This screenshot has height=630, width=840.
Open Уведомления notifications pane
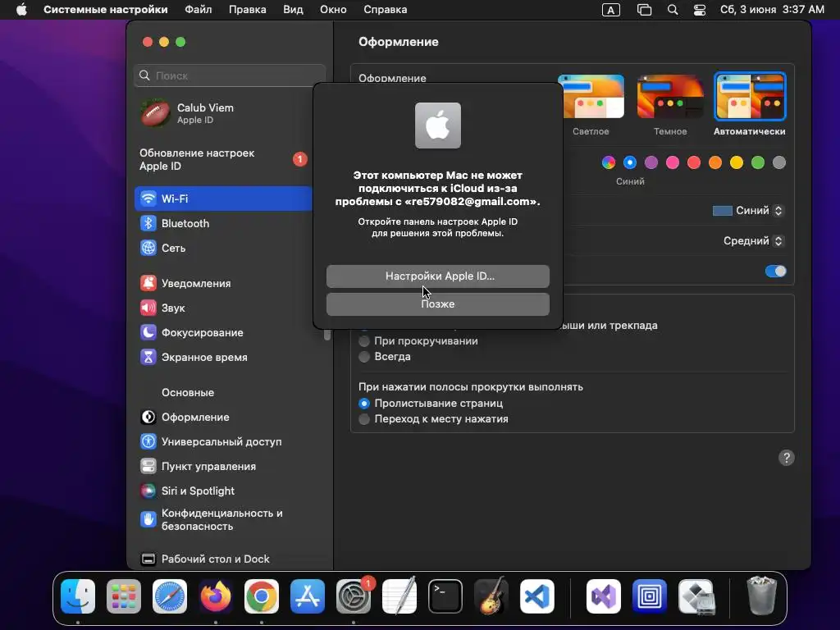[224, 283]
